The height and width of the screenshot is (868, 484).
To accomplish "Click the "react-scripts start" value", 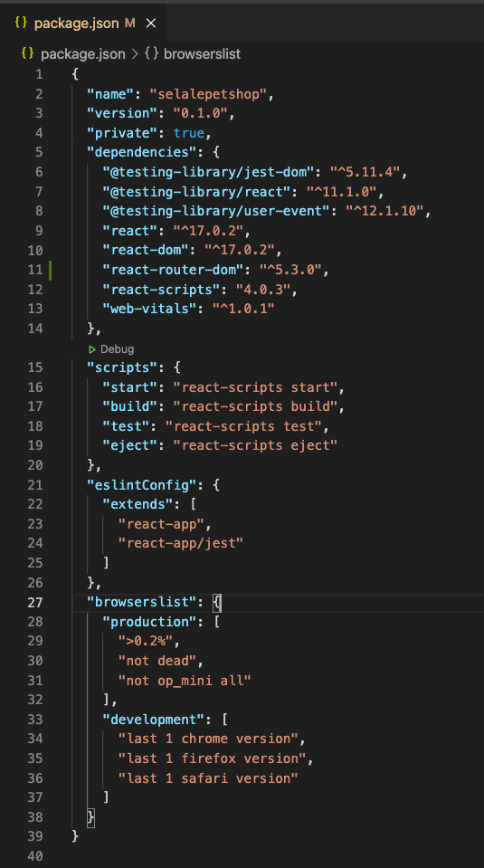I will (255, 387).
